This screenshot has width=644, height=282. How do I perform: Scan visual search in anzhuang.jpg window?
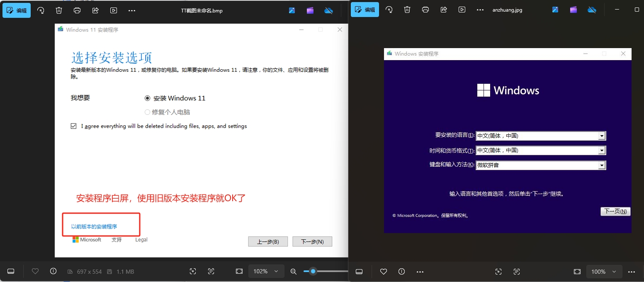[498, 272]
